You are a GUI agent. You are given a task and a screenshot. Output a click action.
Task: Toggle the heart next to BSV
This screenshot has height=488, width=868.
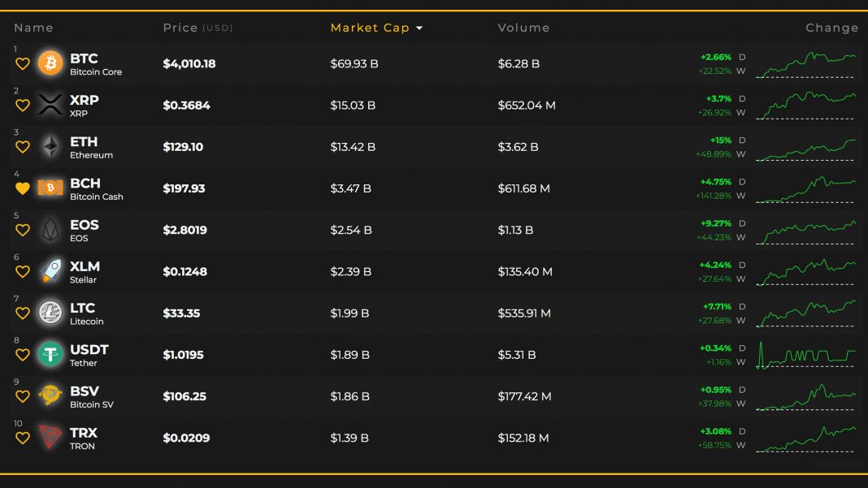pos(23,396)
